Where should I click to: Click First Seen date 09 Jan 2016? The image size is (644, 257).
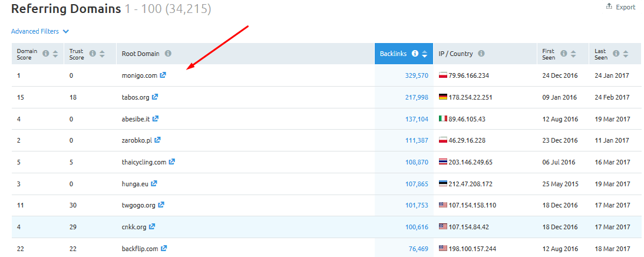(x=559, y=97)
